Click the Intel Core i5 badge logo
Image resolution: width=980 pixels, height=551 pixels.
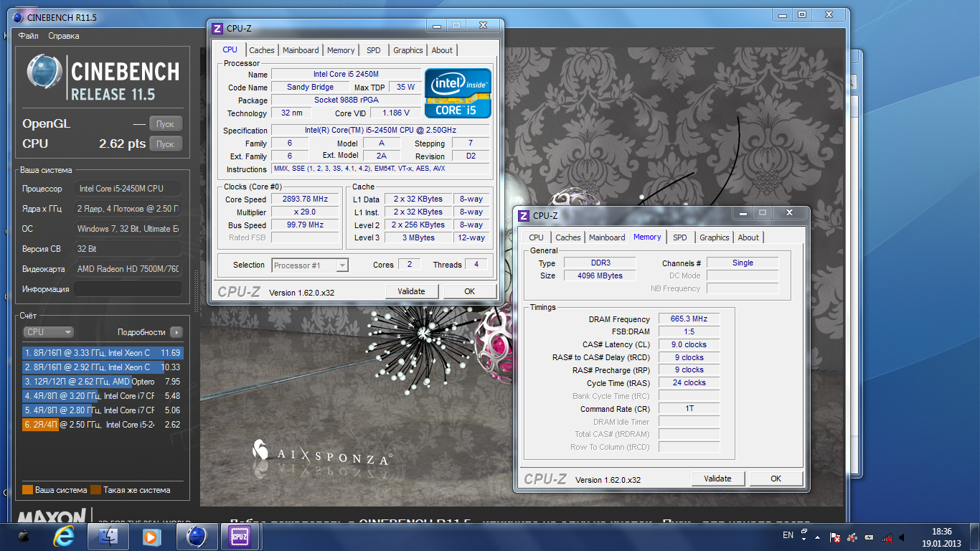[x=458, y=93]
